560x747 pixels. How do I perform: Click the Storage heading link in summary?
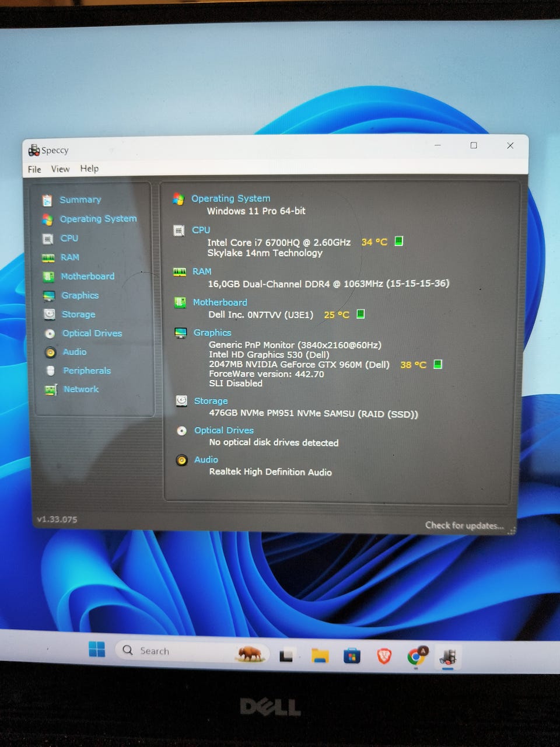coord(211,401)
